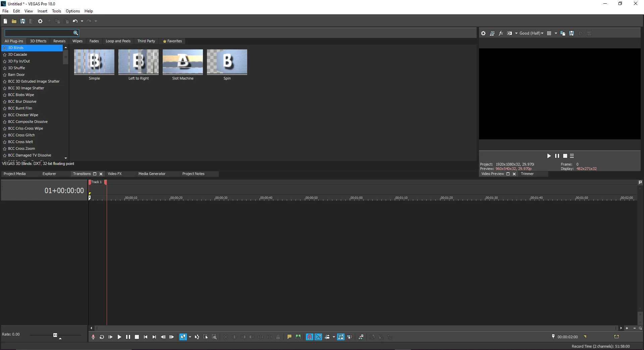
Task: Open the Tools menu
Action: 56,11
